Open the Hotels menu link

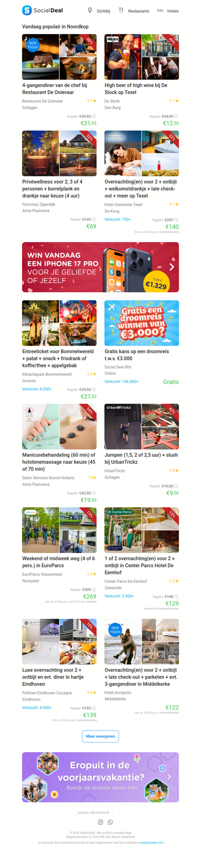coord(173,11)
